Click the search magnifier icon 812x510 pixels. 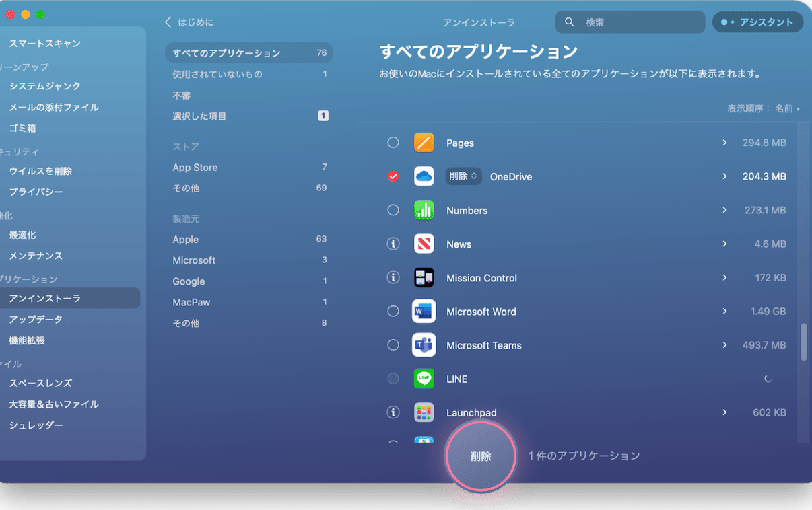click(x=570, y=22)
